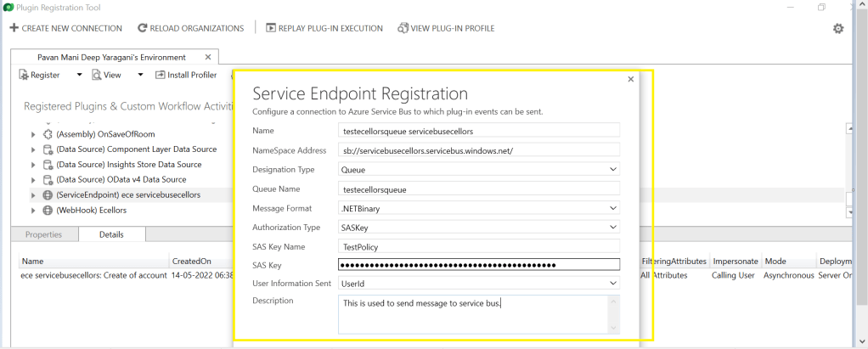The height and width of the screenshot is (349, 868).
Task: Open the Register dropdown menu
Action: [80, 75]
